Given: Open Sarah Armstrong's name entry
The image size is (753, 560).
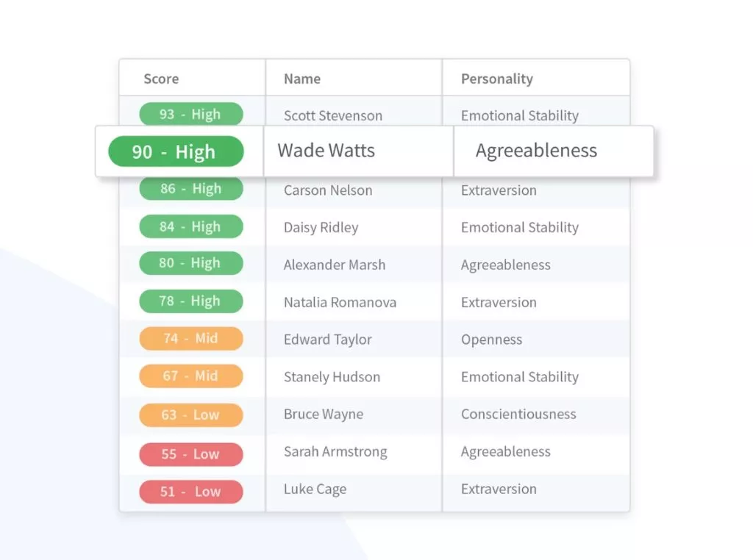Looking at the screenshot, I should [335, 452].
